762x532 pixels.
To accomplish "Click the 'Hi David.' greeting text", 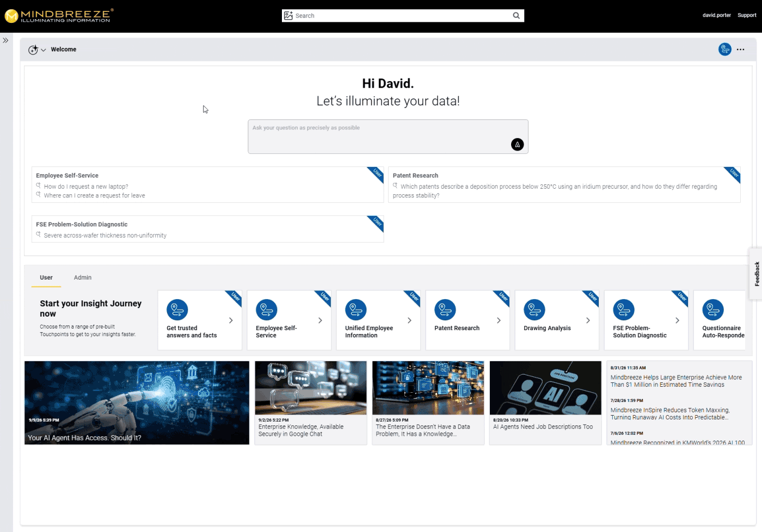I will (388, 84).
